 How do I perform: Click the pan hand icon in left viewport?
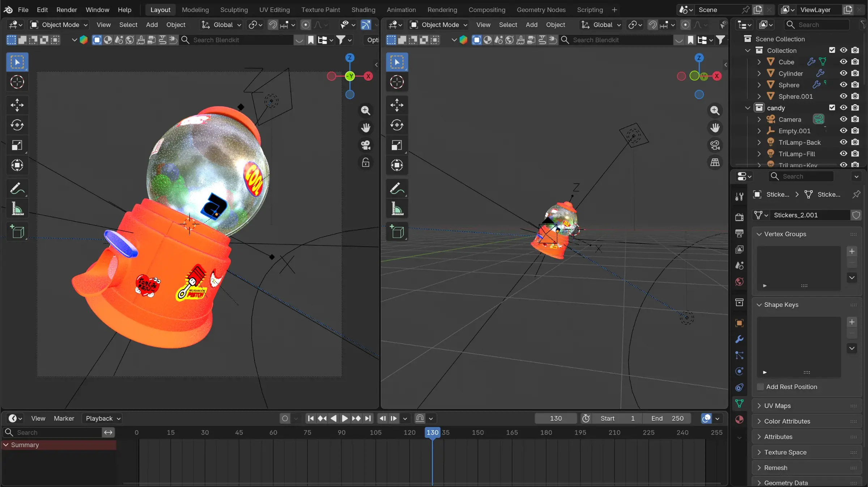(366, 128)
